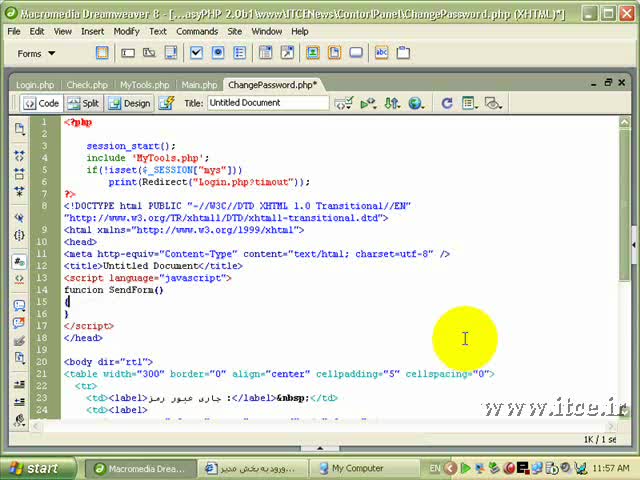Switch to Design view

click(130, 103)
